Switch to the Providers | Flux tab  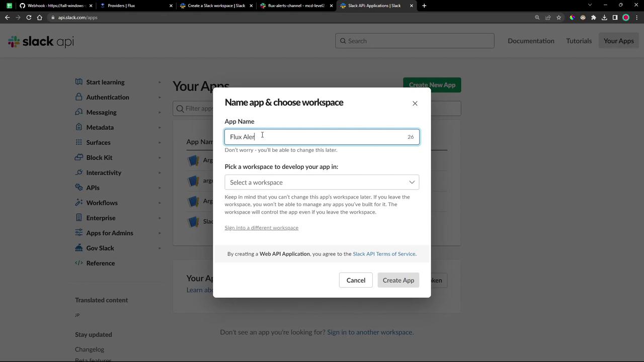click(x=135, y=6)
